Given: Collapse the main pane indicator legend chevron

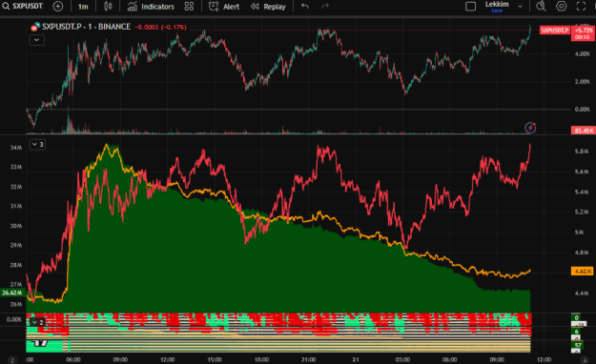Looking at the screenshot, I should pos(37,40).
